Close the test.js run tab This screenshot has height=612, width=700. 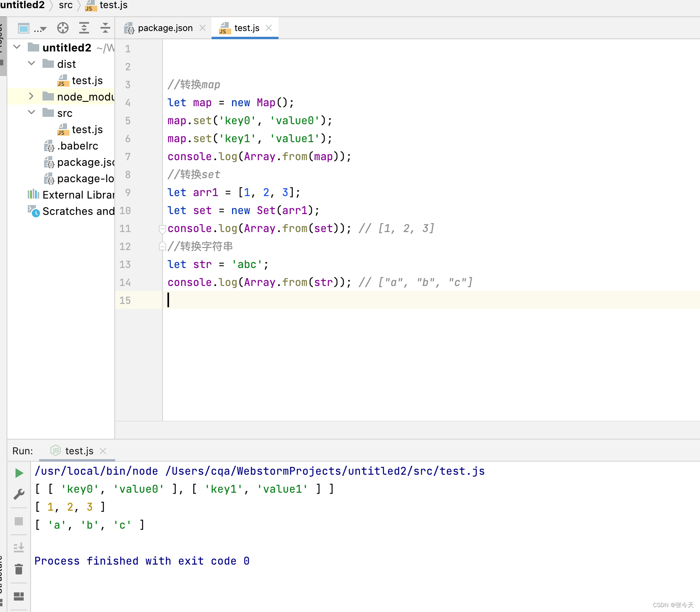103,451
